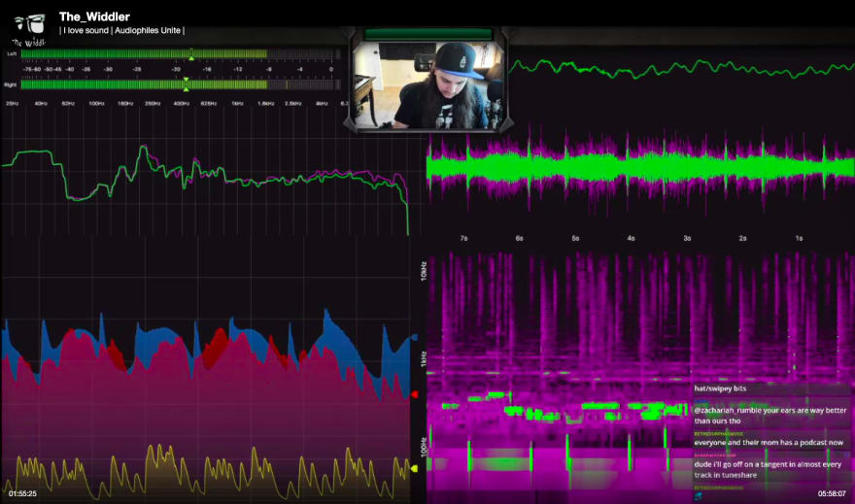The image size is (855, 504).
Task: Click the green bar above the webcam
Action: click(x=428, y=34)
